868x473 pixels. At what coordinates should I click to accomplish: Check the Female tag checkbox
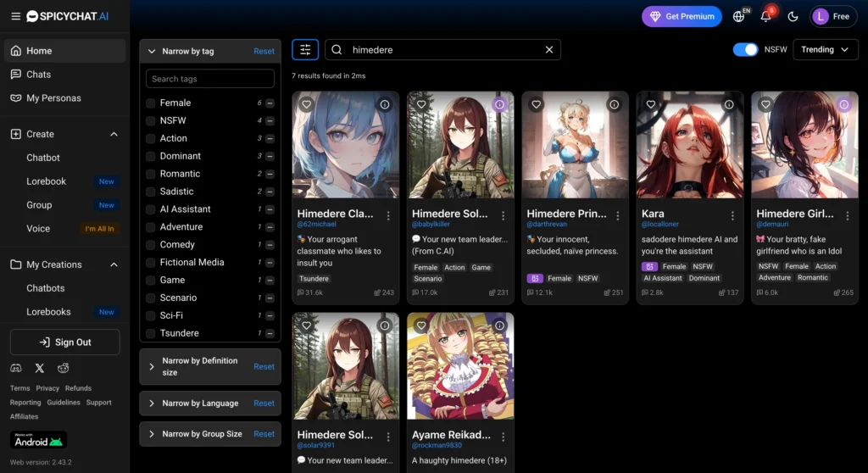coord(151,103)
